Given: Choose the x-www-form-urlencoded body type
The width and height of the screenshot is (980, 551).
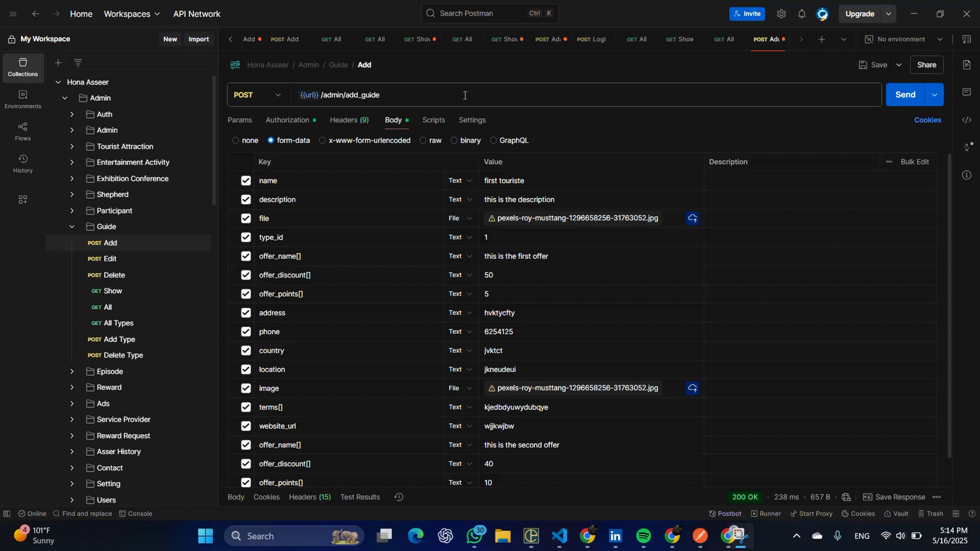Looking at the screenshot, I should pos(322,140).
